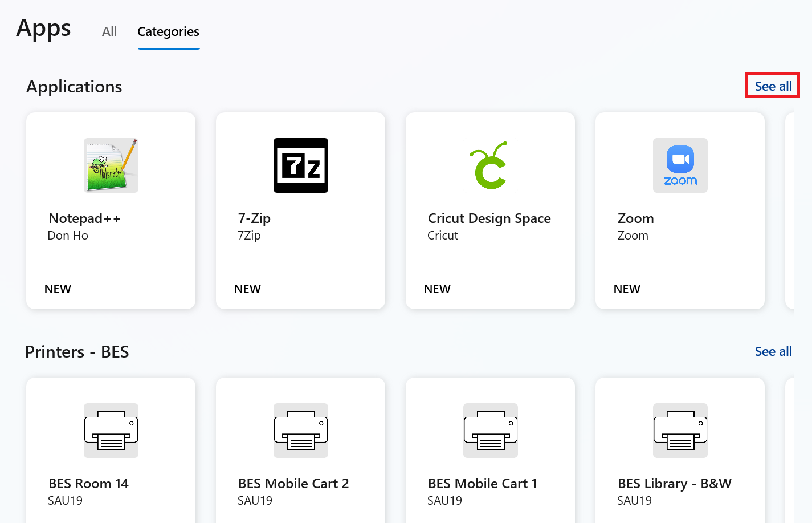Viewport: 812px width, 523px height.
Task: Click SAU19 under BES Room 14
Action: pyautogui.click(x=65, y=501)
